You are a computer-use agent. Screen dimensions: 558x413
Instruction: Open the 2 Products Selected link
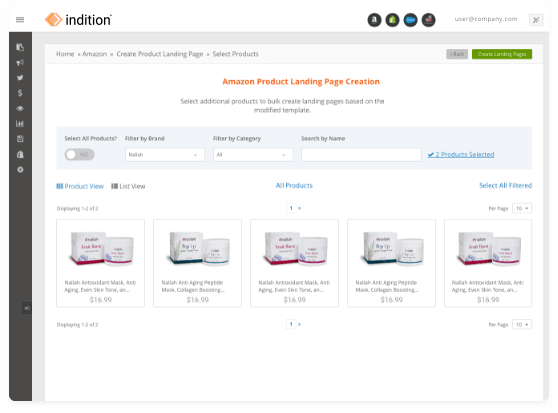(x=461, y=154)
